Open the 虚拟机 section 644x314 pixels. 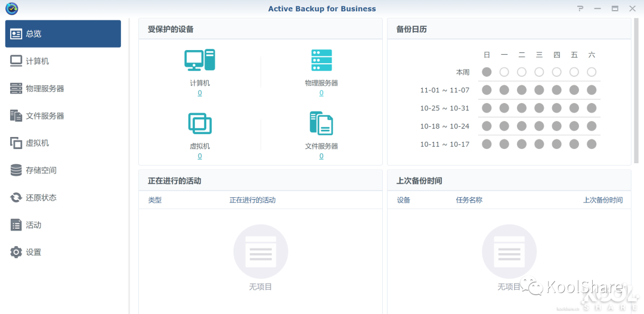click(x=63, y=143)
